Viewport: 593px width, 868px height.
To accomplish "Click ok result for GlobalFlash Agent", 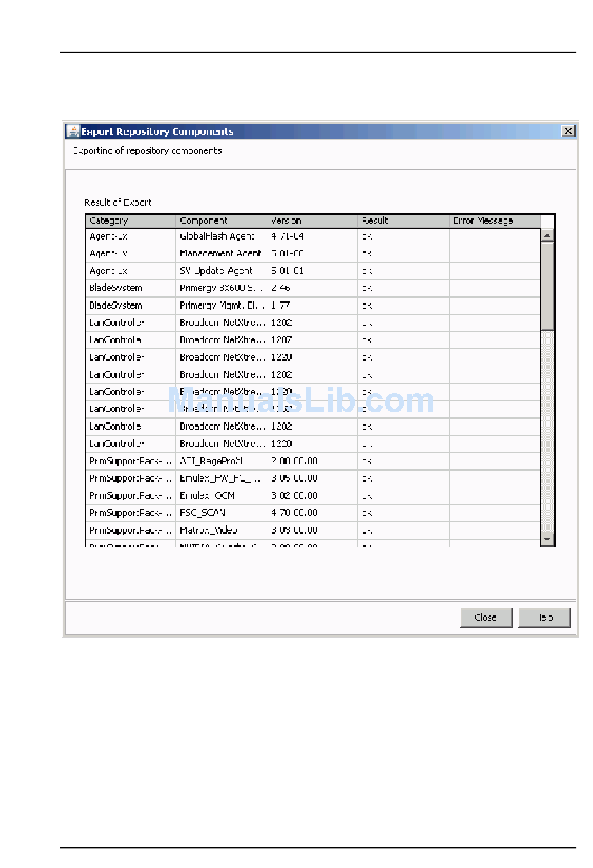I will [403, 237].
